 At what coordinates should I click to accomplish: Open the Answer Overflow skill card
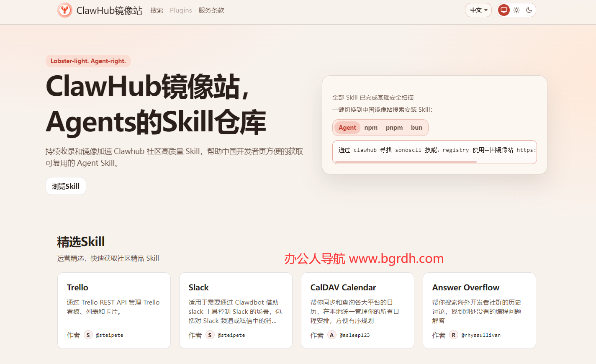click(479, 310)
